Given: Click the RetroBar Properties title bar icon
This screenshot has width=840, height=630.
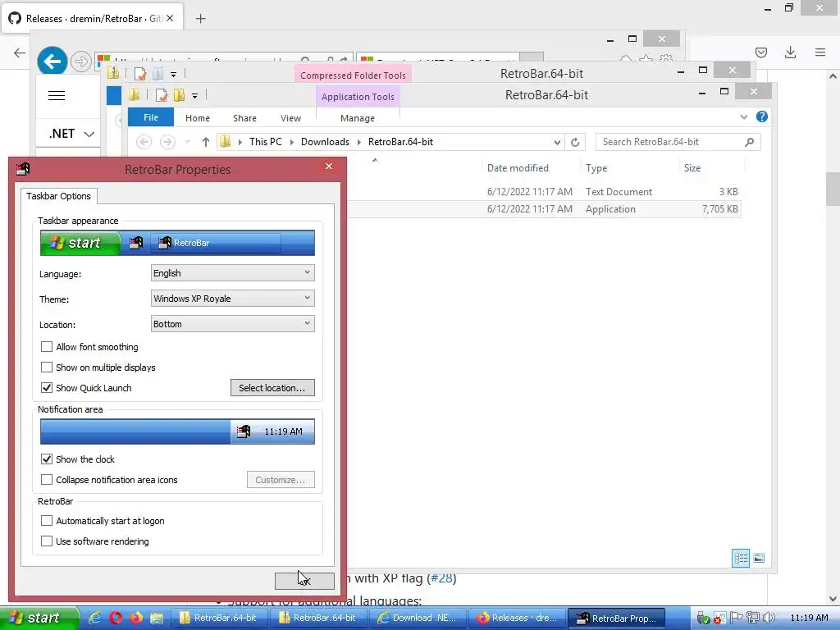Looking at the screenshot, I should coord(23,169).
